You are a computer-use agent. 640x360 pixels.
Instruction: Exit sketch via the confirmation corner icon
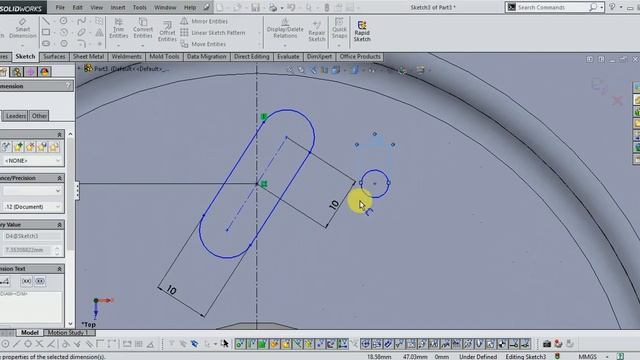(599, 85)
